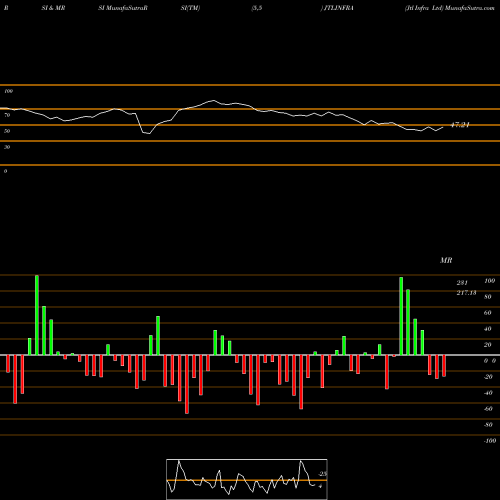
Task: Click the RSI axis label 100
Action: point(8,91)
